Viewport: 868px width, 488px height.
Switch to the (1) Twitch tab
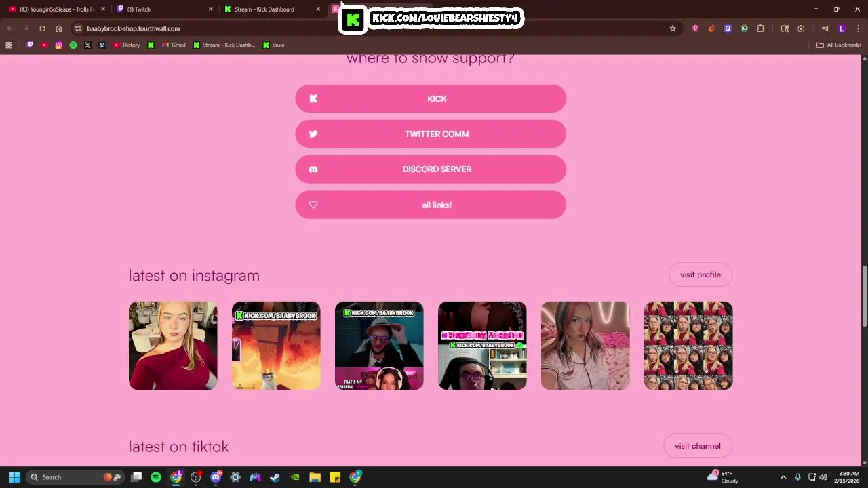coord(163,9)
